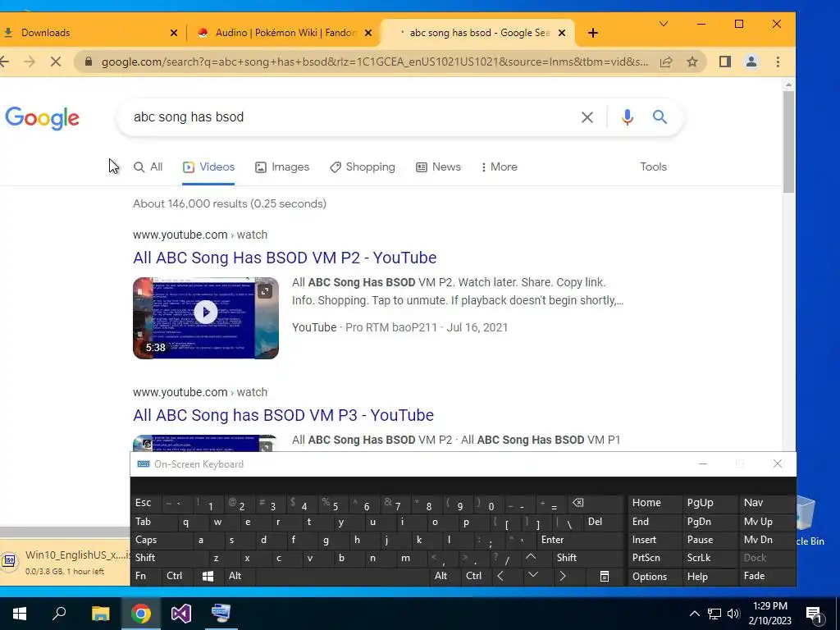Image resolution: width=840 pixels, height=630 pixels.
Task: Start voice search with the microphone
Action: [x=628, y=117]
